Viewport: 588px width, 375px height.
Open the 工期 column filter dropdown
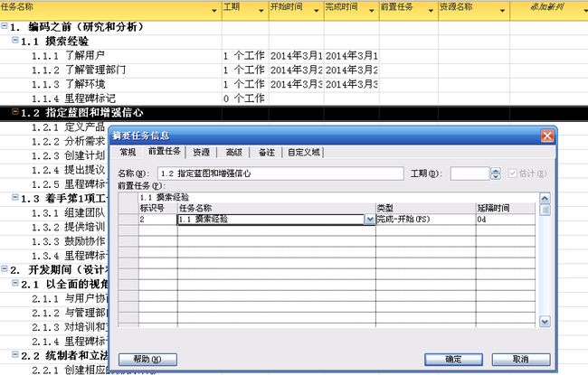coord(261,11)
